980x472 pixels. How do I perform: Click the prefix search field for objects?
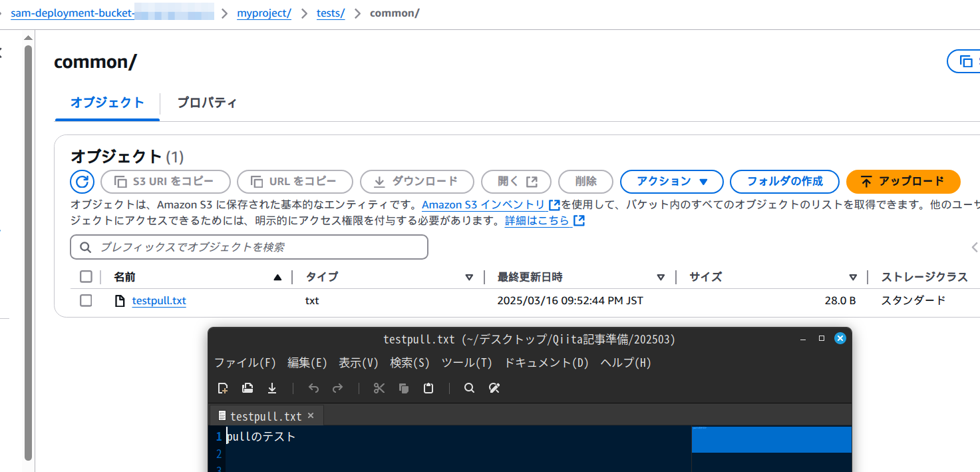[249, 246]
